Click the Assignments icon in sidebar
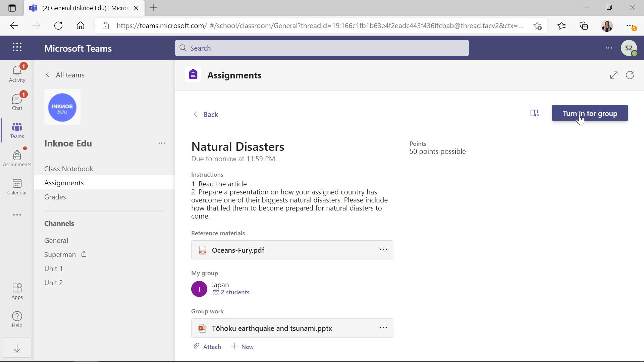644x362 pixels. click(x=17, y=158)
